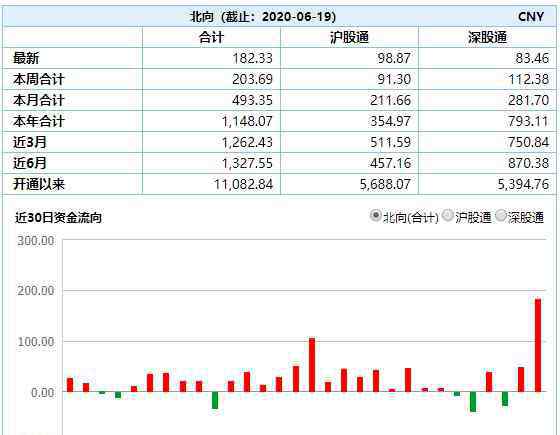Viewport: 560px width, 435px height.
Task: Click the 本年合计 row label
Action: pyautogui.click(x=39, y=121)
